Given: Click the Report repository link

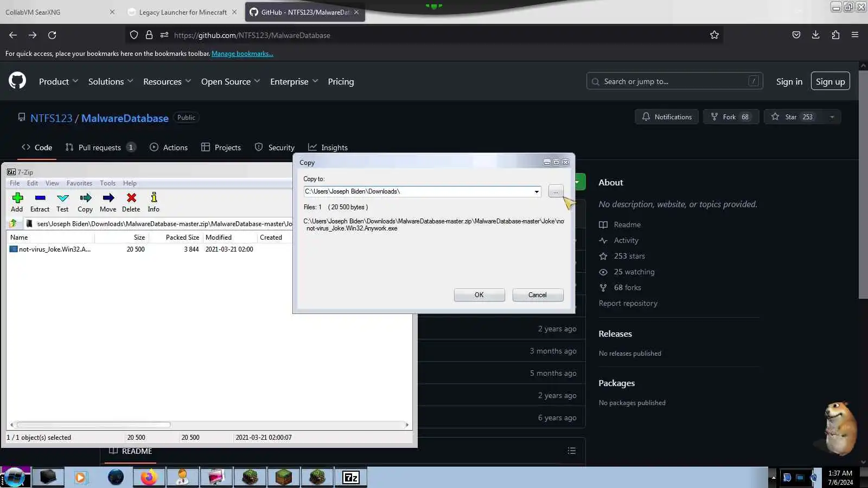Looking at the screenshot, I should coord(628,303).
